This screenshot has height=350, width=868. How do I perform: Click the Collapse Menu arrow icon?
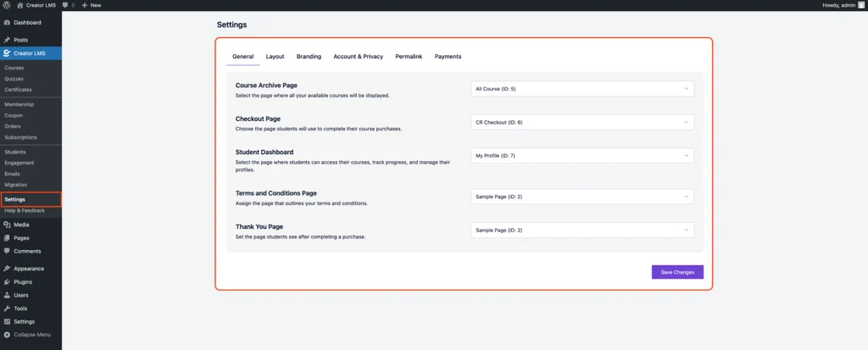7,335
